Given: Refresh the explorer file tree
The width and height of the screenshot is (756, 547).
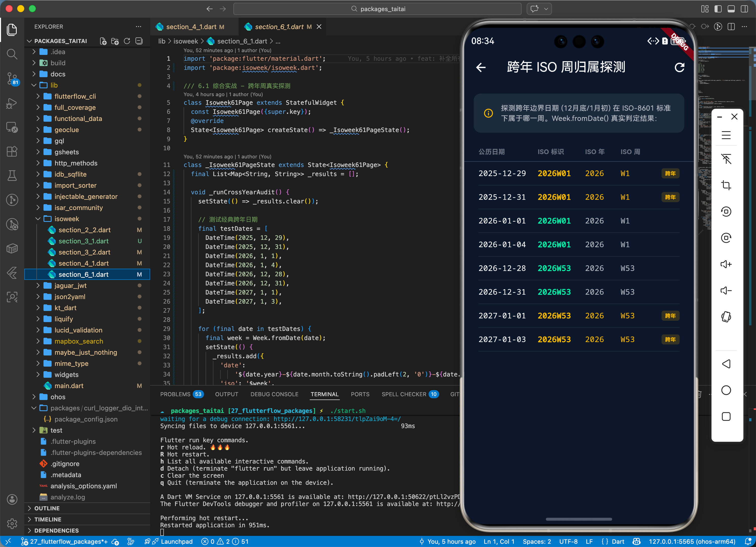Looking at the screenshot, I should click(127, 41).
